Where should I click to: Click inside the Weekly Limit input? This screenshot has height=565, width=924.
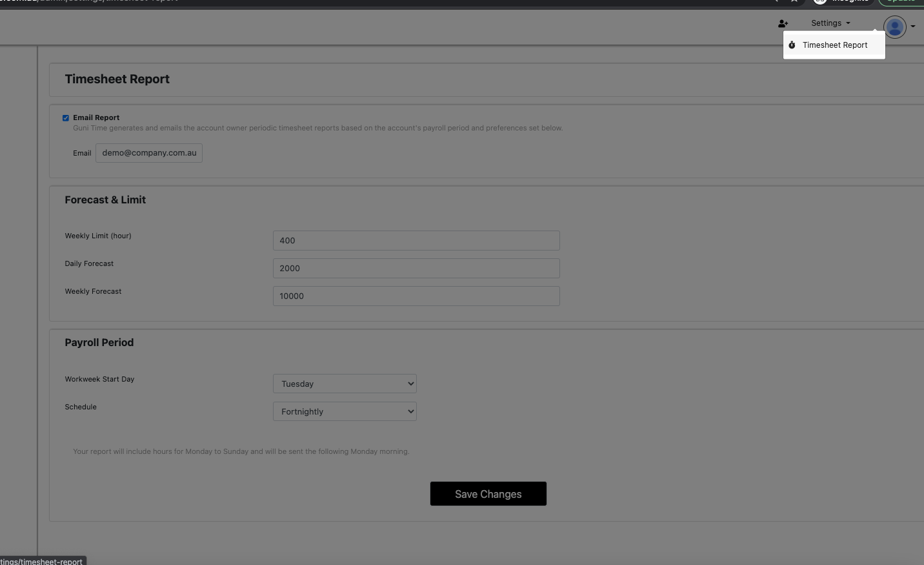[416, 240]
